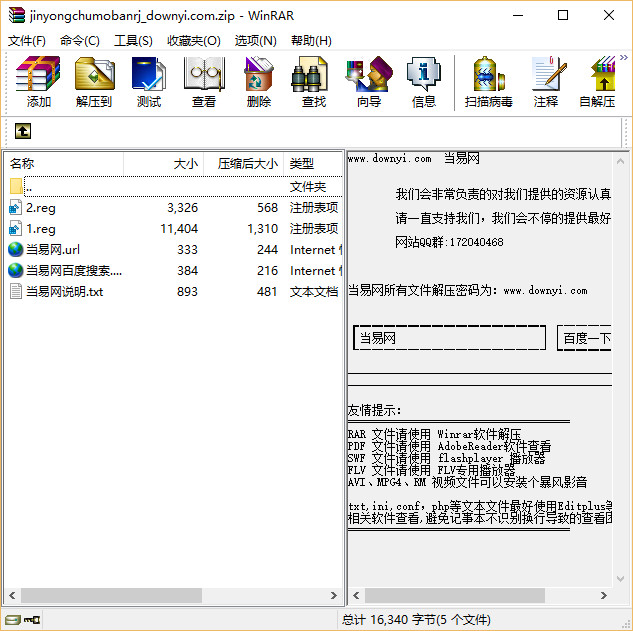
Task: Click the Add (添加) toolbar icon
Action: point(38,73)
